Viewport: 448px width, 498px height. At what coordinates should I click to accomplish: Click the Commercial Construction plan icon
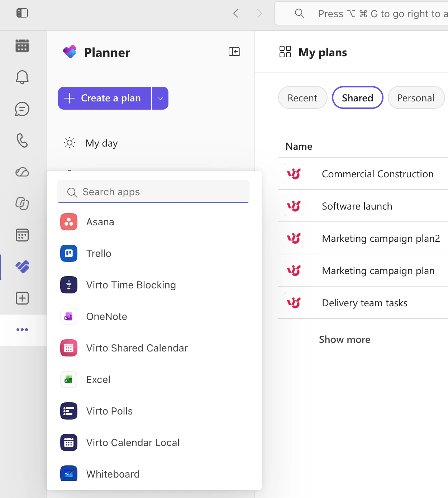click(x=294, y=174)
